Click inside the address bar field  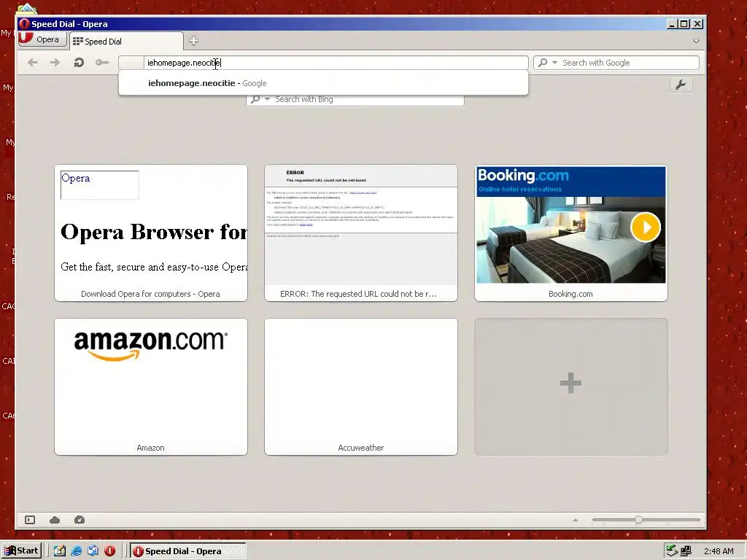(x=323, y=63)
